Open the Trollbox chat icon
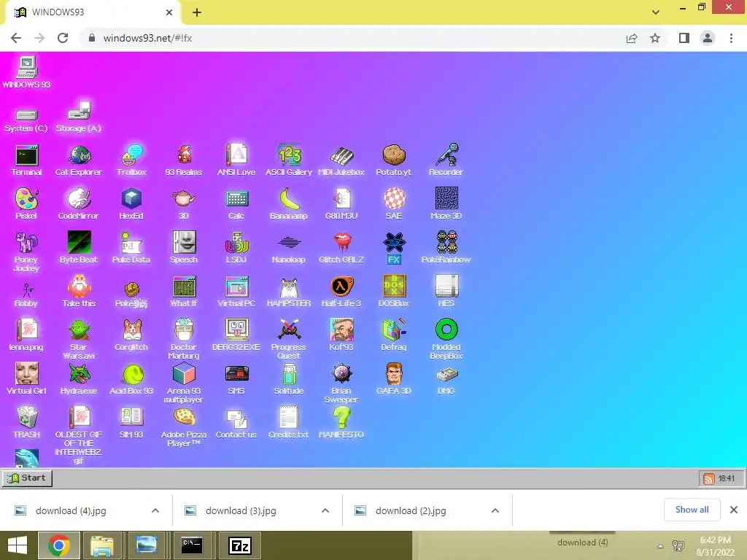 [x=131, y=160]
